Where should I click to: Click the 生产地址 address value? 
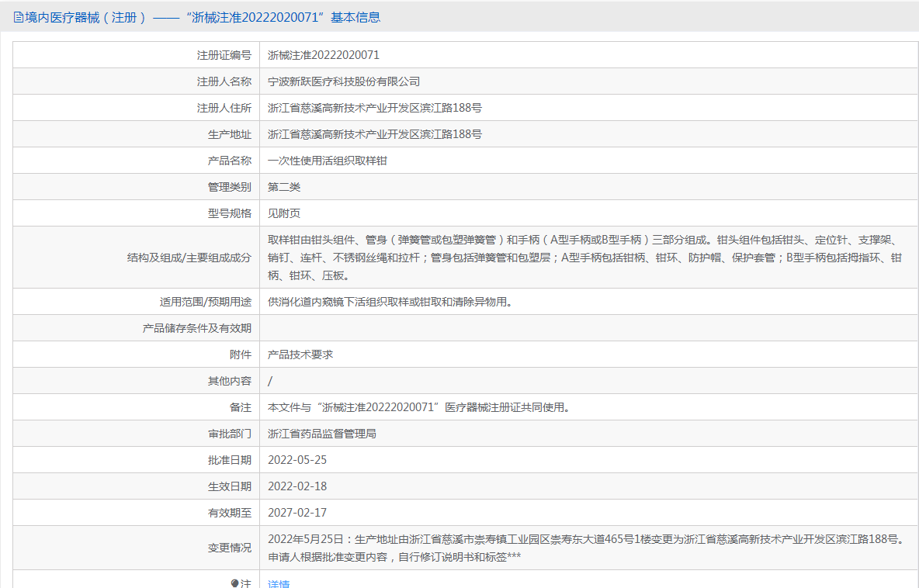pyautogui.click(x=375, y=134)
